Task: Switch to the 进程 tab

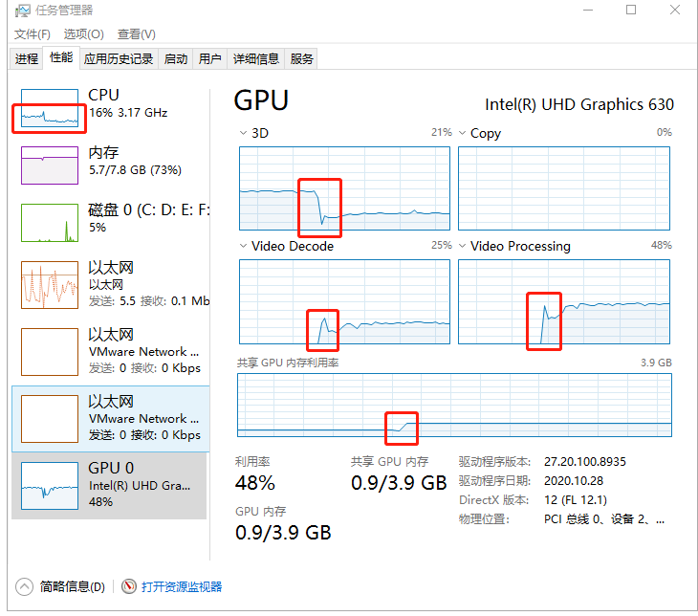Action: tap(26, 59)
